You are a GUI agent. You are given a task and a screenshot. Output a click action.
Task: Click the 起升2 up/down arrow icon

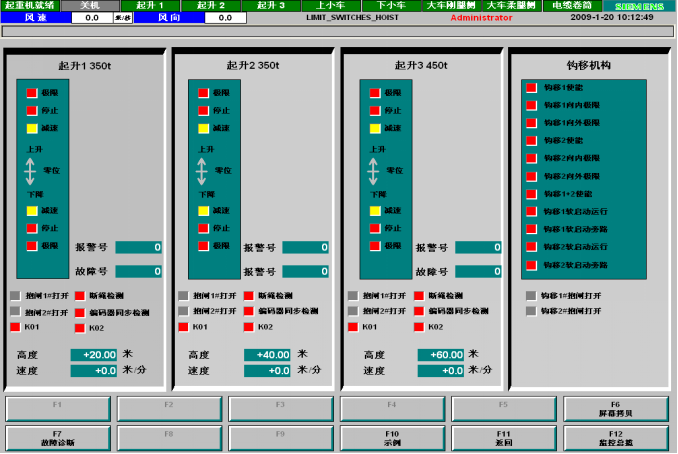(x=200, y=171)
